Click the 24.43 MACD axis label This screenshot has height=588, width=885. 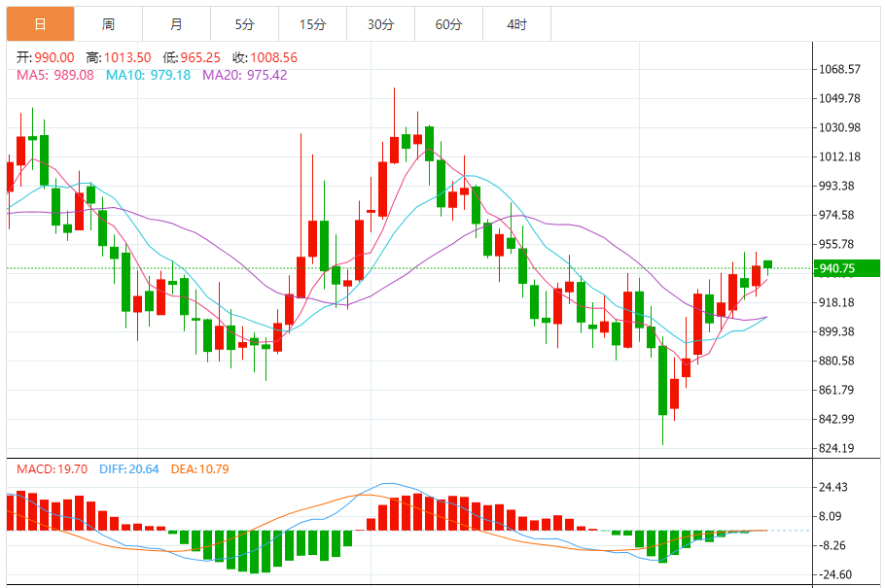click(x=833, y=488)
